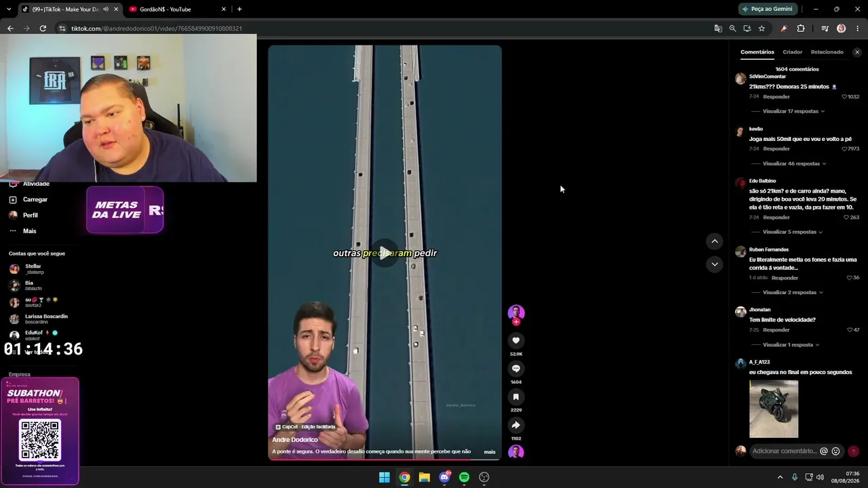Image resolution: width=868 pixels, height=488 pixels.
Task: Reply to SóVimComentar's comment
Action: 776,97
